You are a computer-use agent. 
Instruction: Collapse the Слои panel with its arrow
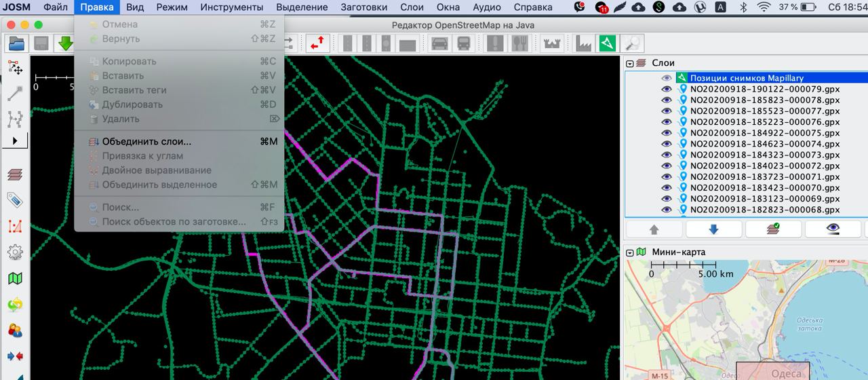630,63
